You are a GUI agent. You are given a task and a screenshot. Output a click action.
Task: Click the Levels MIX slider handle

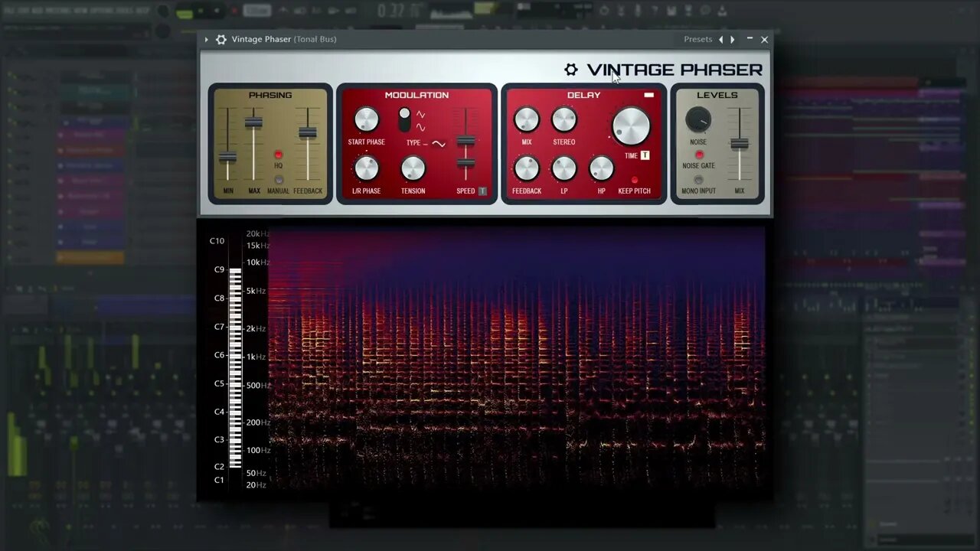click(x=739, y=144)
